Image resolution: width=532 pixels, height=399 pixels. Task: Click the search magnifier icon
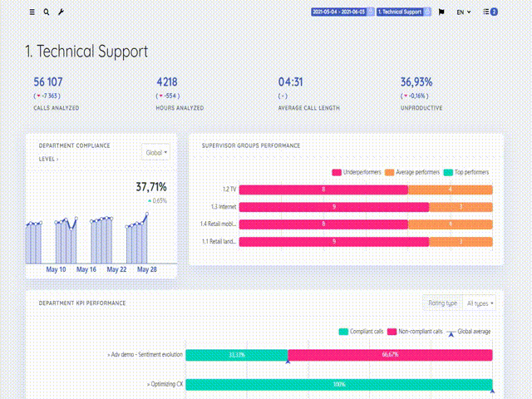pos(46,12)
